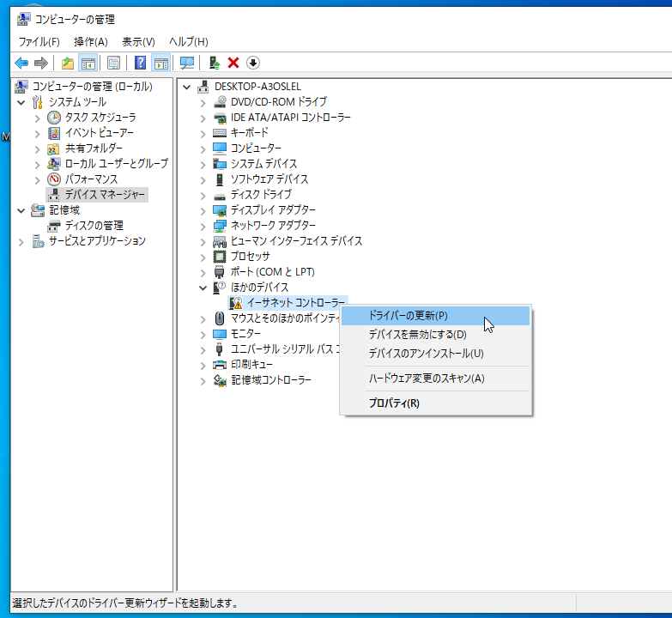672x618 pixels.
Task: Click the Task Scheduler clock icon
Action: coord(53,118)
